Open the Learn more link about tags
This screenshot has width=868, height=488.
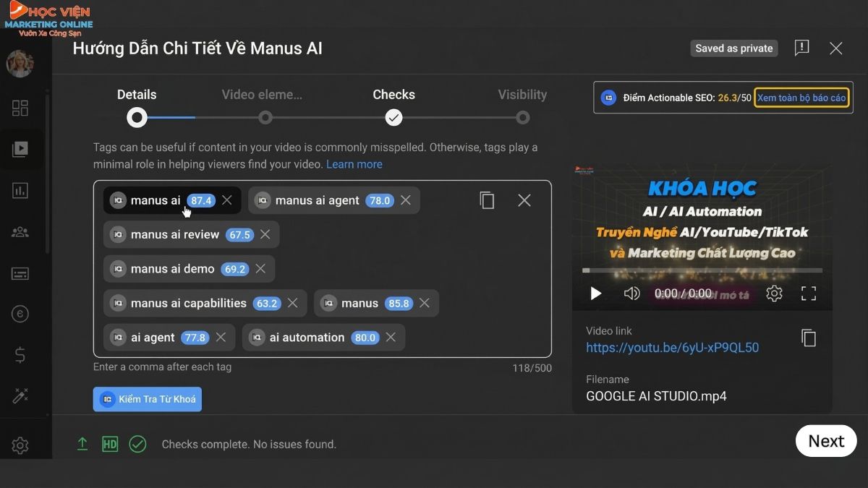pos(354,164)
